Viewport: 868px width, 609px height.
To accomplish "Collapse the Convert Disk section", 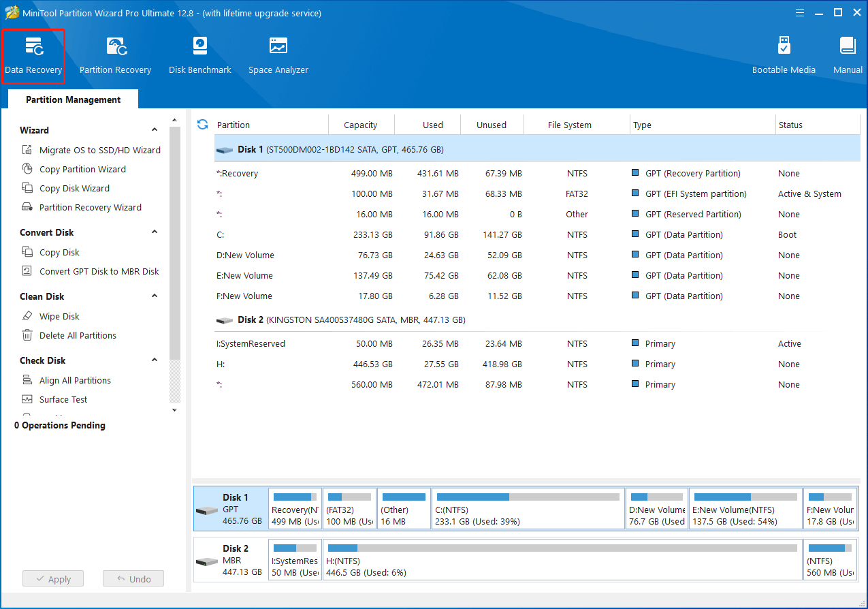I will tap(155, 232).
